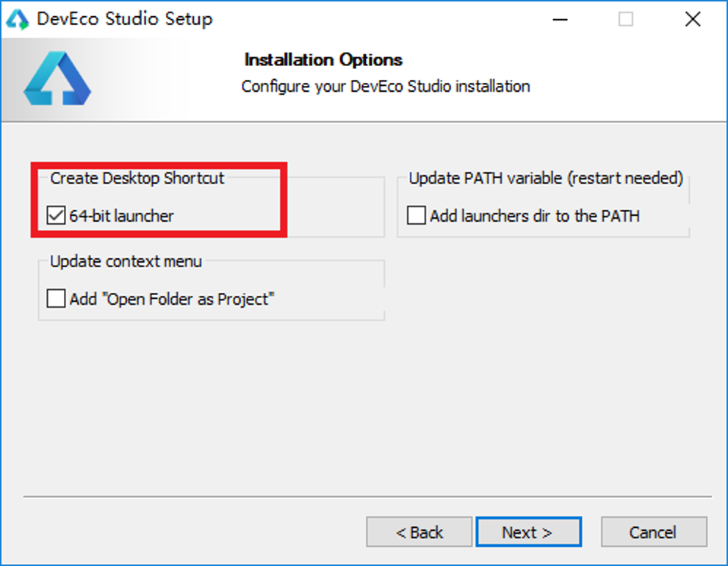
Task: Click the "Create Desktop Shortcut" group label
Action: (137, 178)
